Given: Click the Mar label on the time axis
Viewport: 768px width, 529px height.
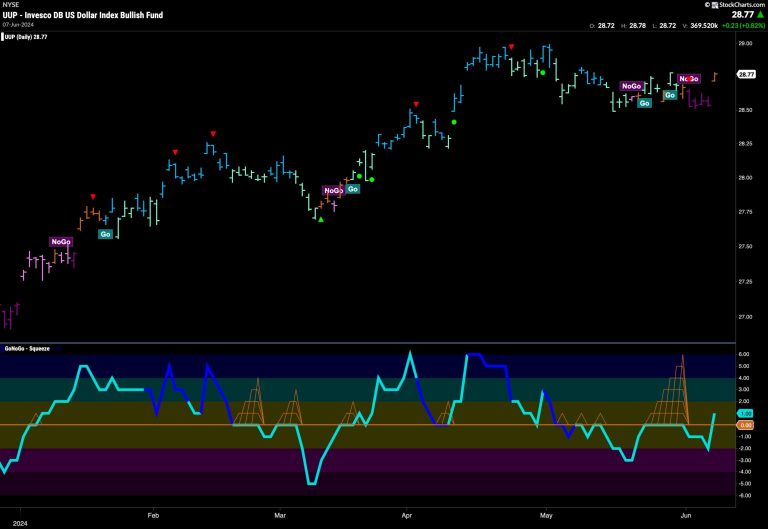Looking at the screenshot, I should [x=280, y=515].
